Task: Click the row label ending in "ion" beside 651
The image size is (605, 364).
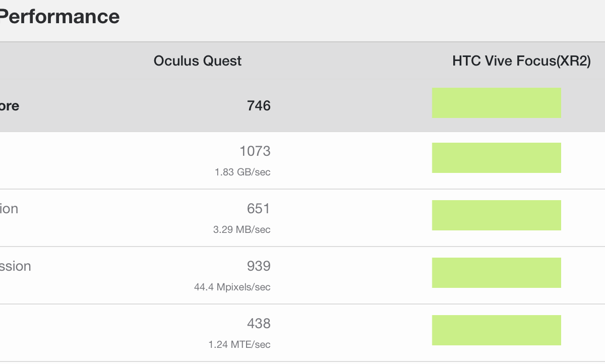Action: click(x=9, y=209)
